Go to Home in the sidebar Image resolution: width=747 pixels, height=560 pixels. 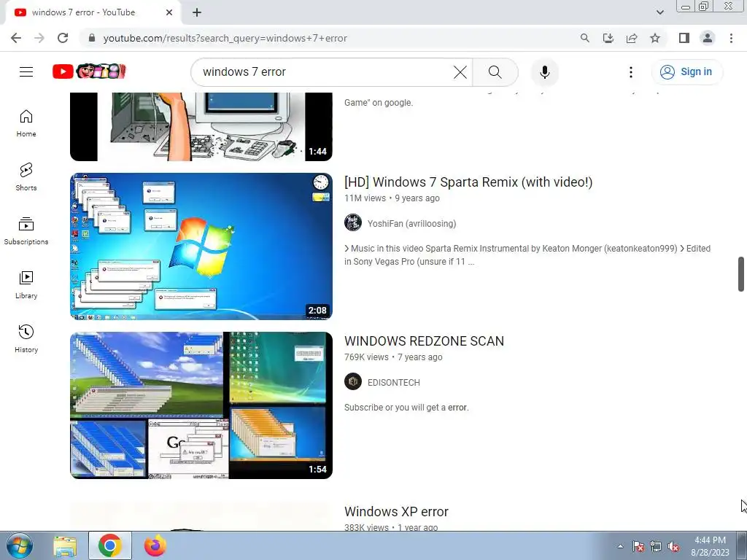coord(26,123)
